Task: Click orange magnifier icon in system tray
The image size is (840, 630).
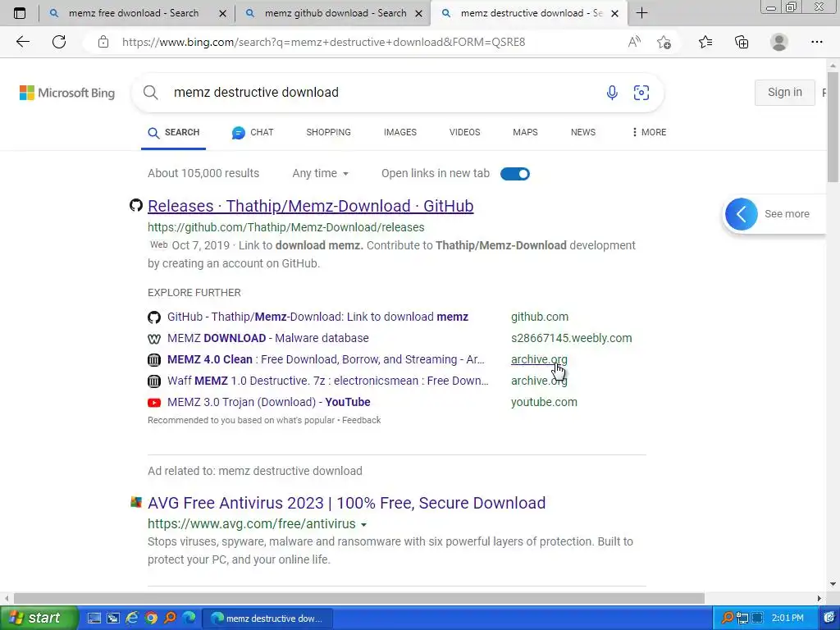Action: pyautogui.click(x=727, y=619)
